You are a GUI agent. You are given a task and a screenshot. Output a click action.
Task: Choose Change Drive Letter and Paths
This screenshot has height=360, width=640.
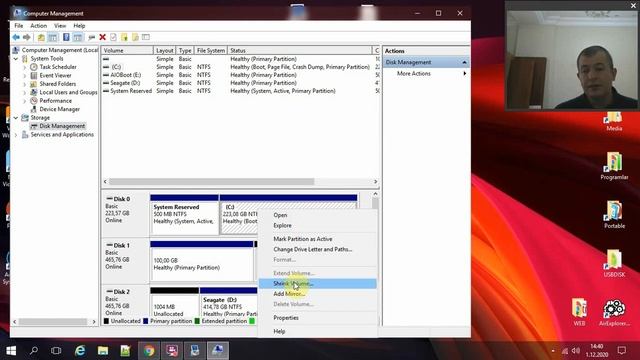[317, 249]
